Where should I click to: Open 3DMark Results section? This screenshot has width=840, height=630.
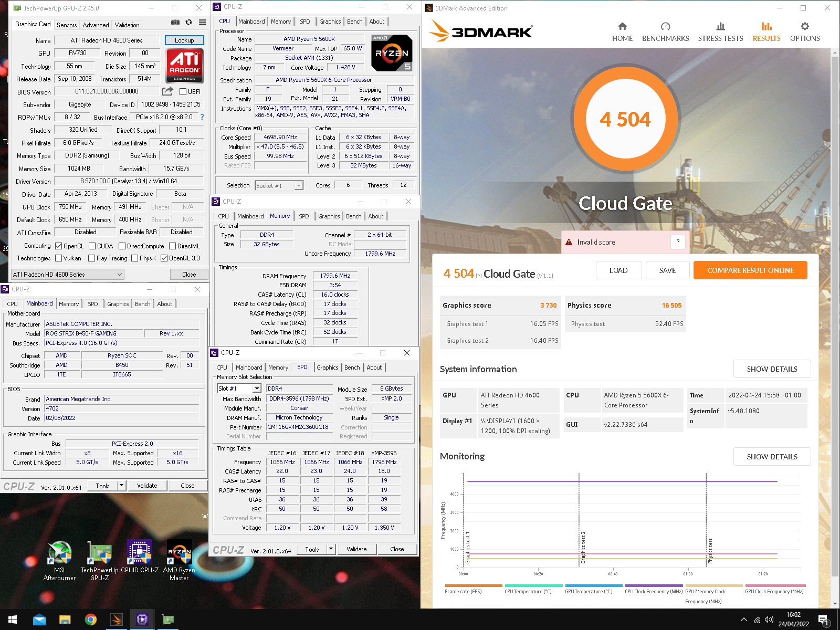point(766,32)
